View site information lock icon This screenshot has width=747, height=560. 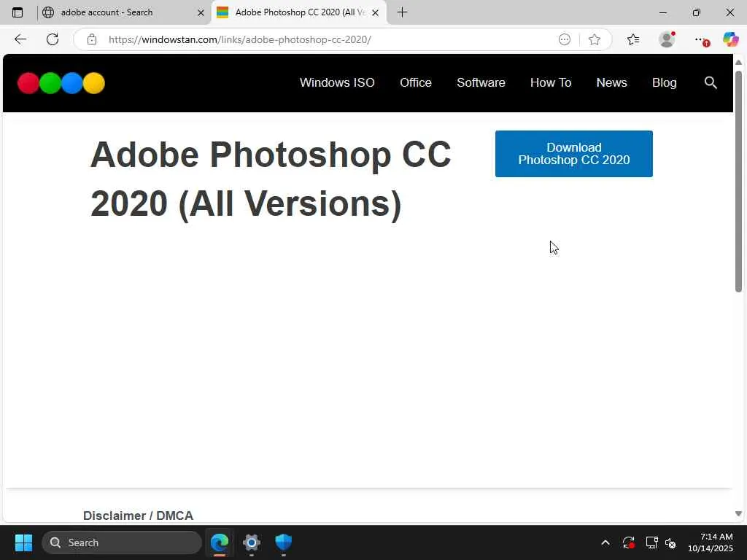click(x=92, y=39)
